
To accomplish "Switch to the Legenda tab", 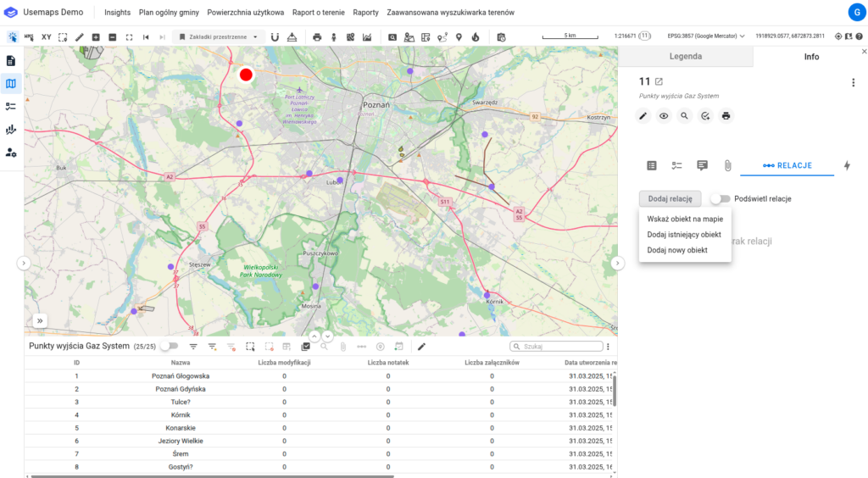I will point(685,57).
